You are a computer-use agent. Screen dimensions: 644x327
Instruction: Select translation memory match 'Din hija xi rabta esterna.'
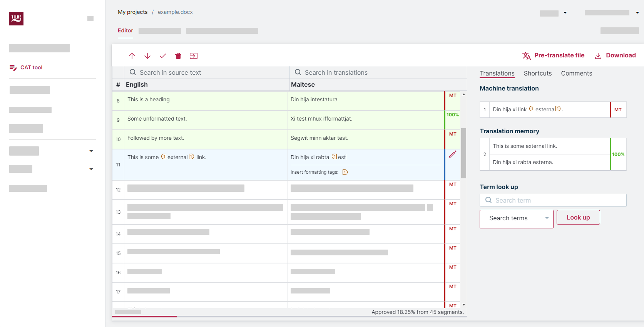point(523,163)
